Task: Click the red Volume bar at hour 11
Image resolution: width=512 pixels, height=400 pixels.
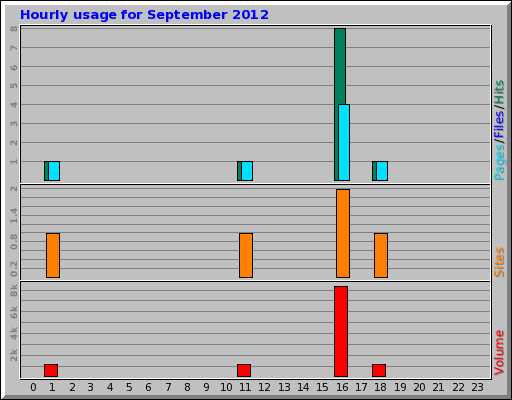Action: (x=244, y=371)
